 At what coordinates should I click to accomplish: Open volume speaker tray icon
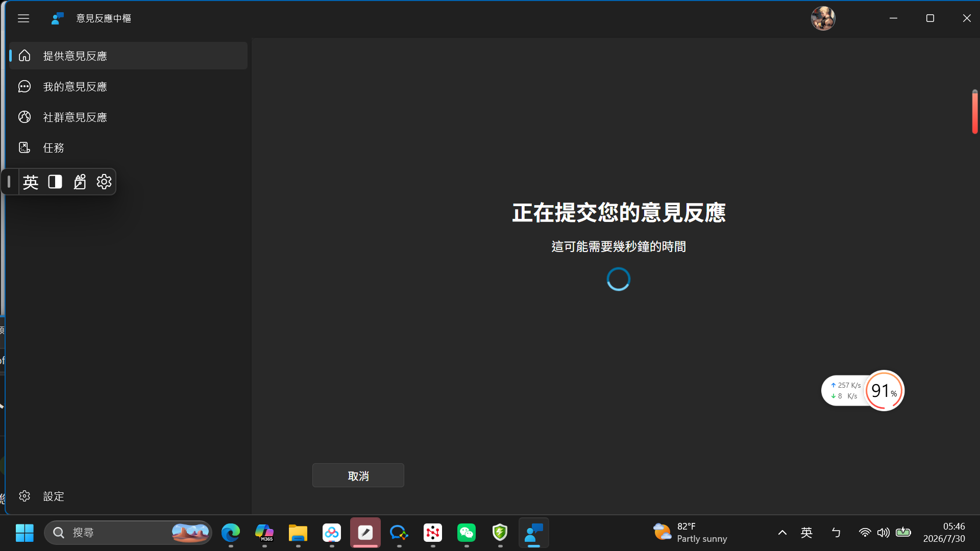coord(884,533)
